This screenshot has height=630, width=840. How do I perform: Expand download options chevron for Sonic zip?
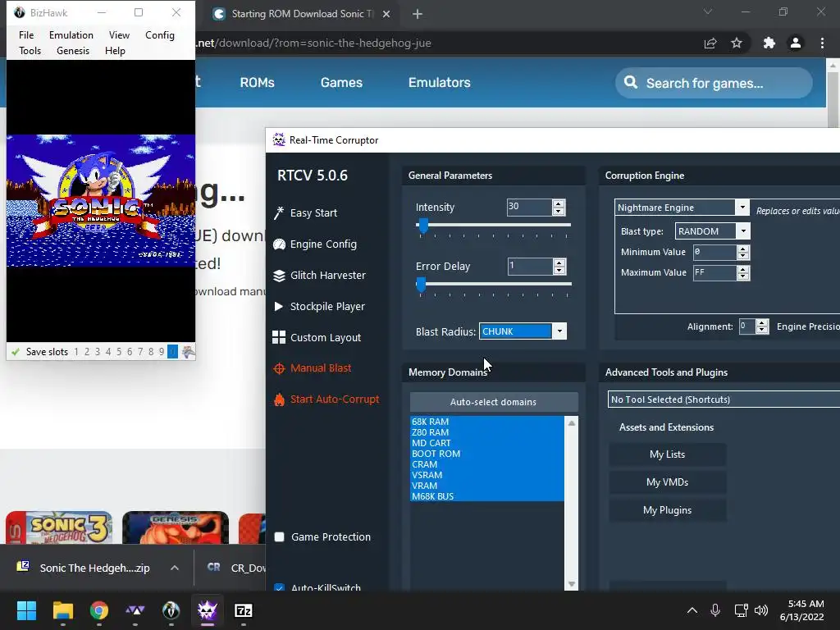[175, 568]
